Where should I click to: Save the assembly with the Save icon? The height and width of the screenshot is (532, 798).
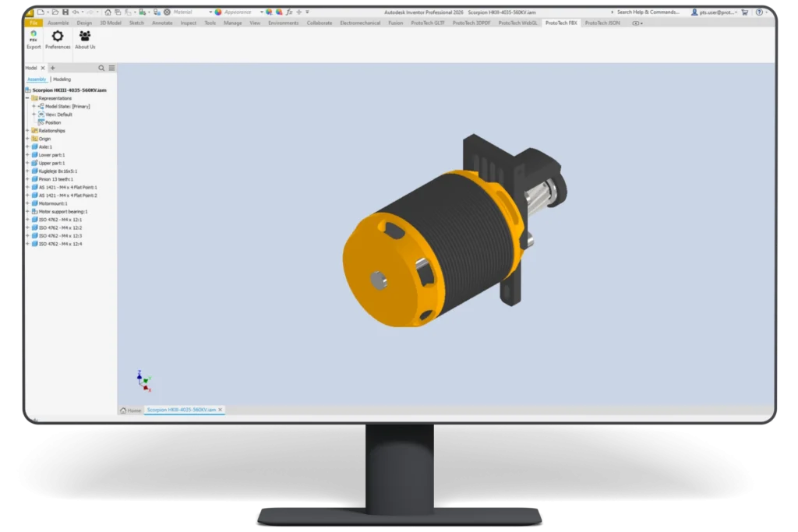pos(66,11)
